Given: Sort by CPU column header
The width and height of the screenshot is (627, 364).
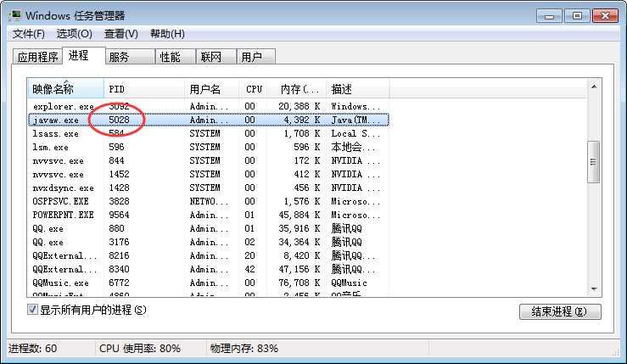Looking at the screenshot, I should [x=254, y=89].
